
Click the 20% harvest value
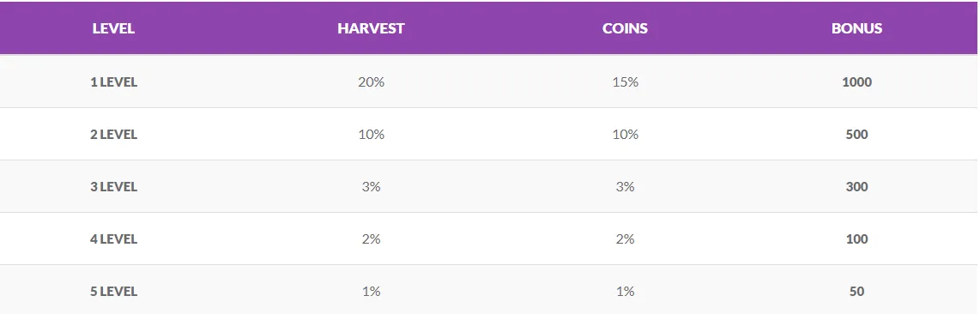click(x=372, y=82)
